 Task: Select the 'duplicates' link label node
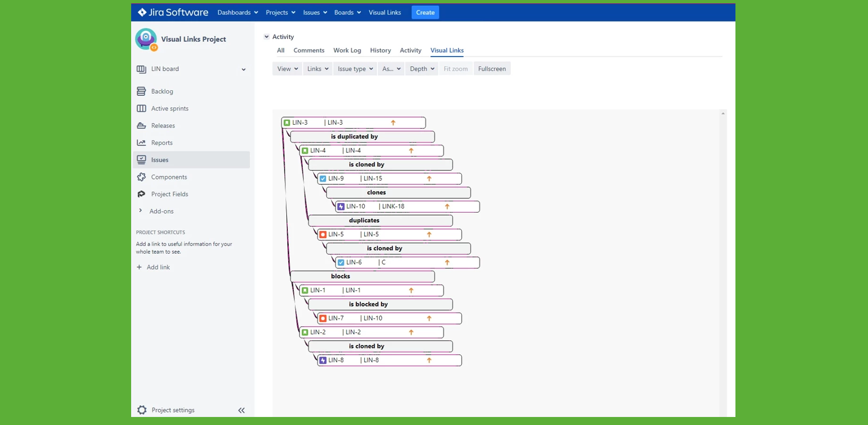(x=380, y=221)
